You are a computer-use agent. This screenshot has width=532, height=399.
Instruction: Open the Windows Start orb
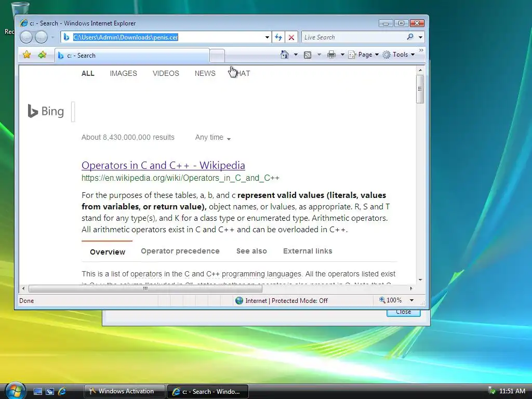pos(15,391)
